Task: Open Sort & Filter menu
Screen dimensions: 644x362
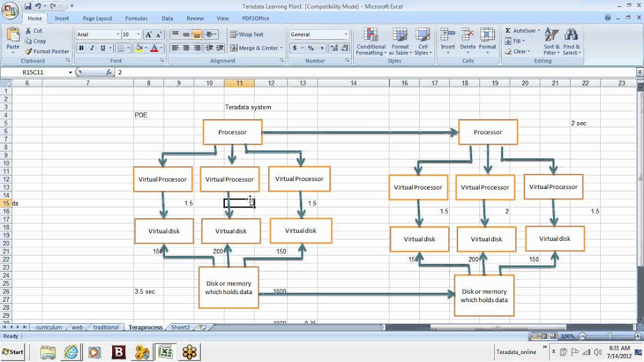Action: 552,42
